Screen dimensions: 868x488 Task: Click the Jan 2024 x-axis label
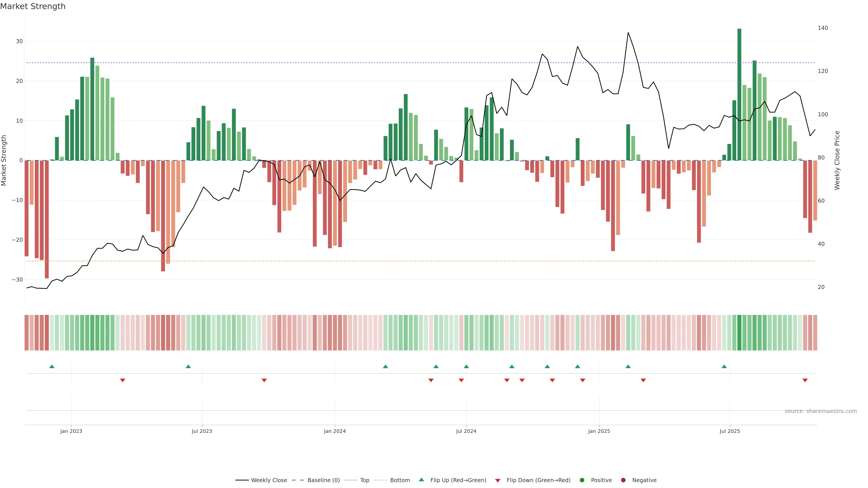(x=335, y=431)
